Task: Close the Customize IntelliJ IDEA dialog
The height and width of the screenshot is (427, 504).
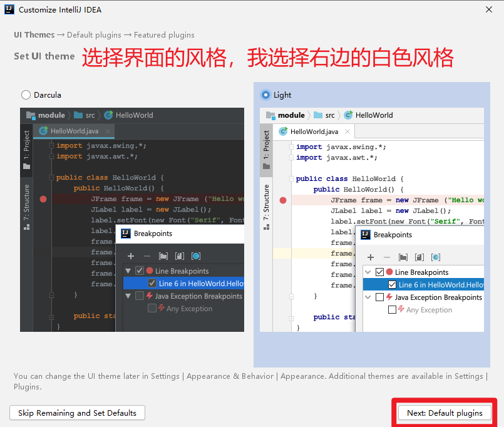Action: tap(489, 9)
